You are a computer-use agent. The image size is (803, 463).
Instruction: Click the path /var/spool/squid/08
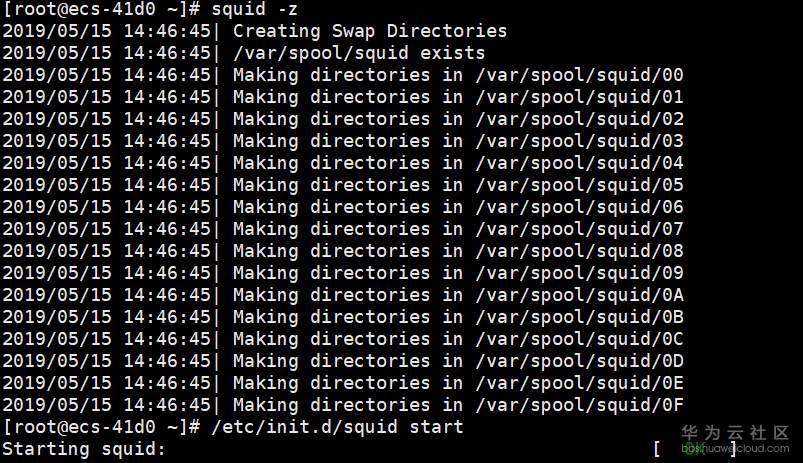point(579,251)
